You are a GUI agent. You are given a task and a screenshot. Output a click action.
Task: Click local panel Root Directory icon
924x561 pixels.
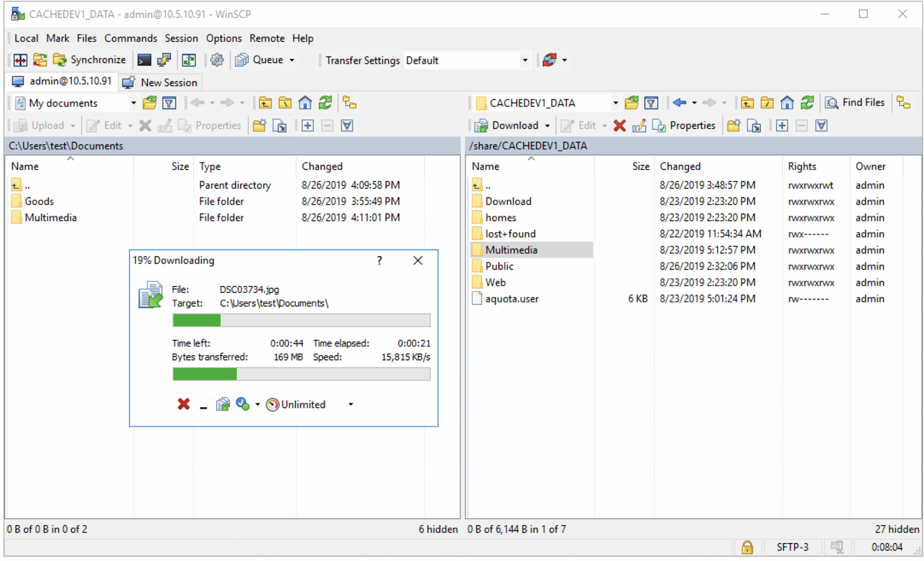tap(285, 103)
